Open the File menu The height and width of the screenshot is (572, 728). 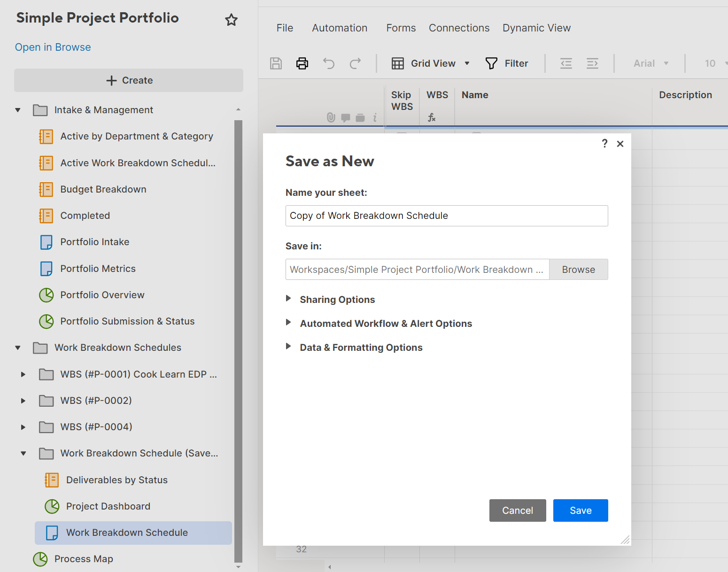(x=285, y=28)
